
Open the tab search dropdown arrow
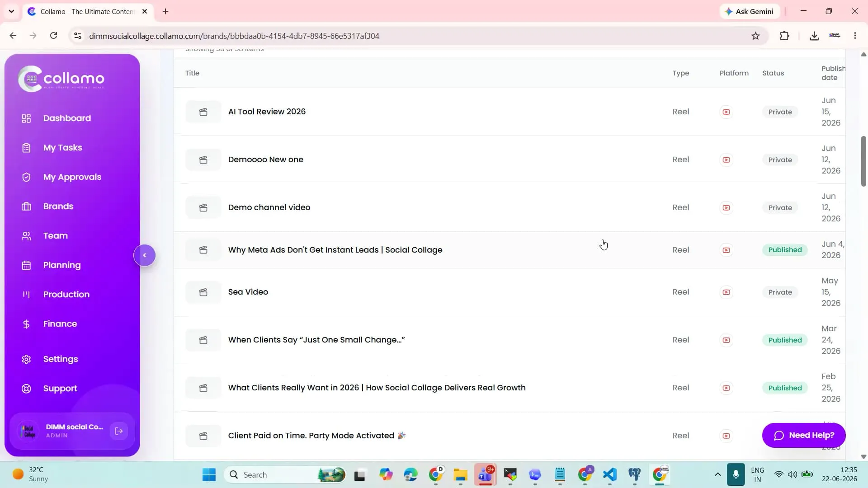tap(11, 11)
